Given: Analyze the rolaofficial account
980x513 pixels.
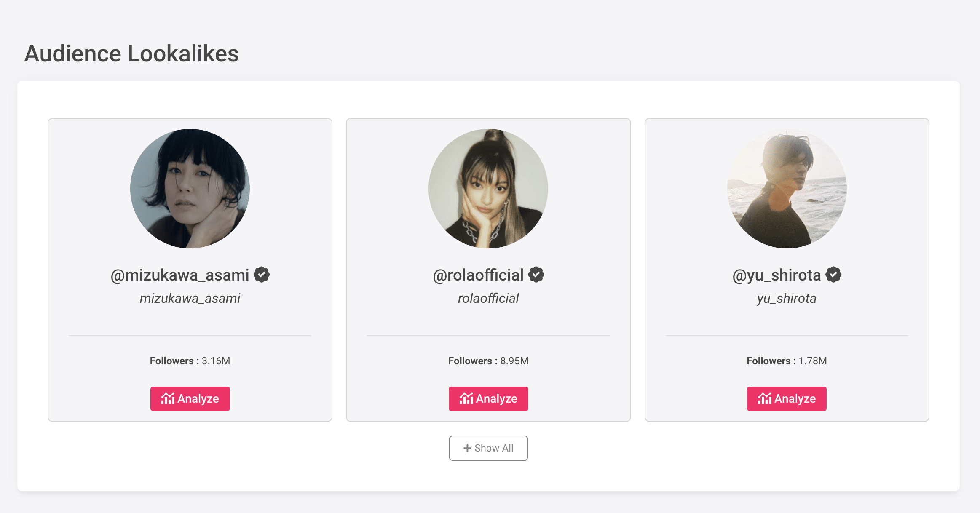Looking at the screenshot, I should (x=488, y=398).
